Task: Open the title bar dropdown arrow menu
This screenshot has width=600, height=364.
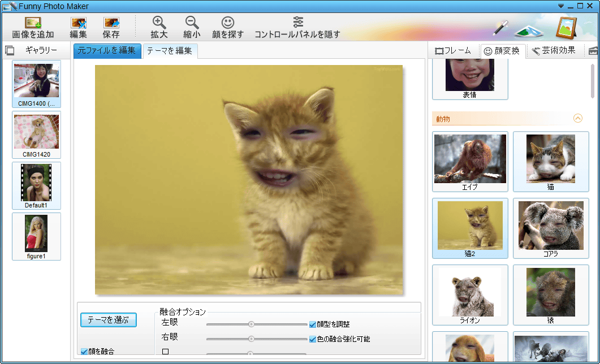Action: 560,6
